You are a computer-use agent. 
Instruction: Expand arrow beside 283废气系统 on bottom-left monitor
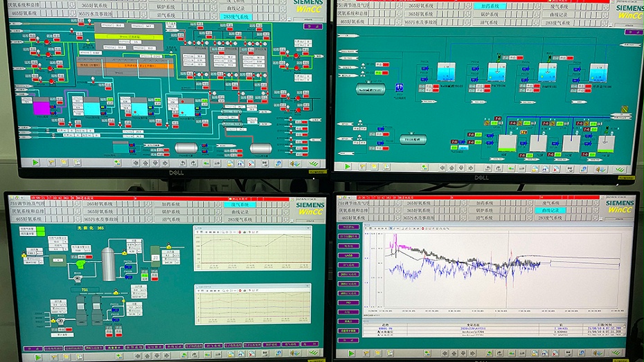click(x=287, y=219)
